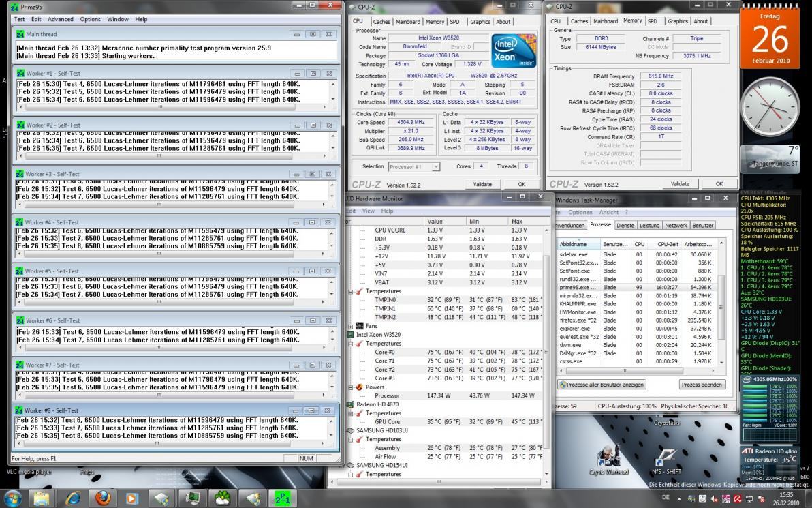Collapse Temperatures under Radeon HD 4870
The height and width of the screenshot is (508, 812).
[x=351, y=413]
